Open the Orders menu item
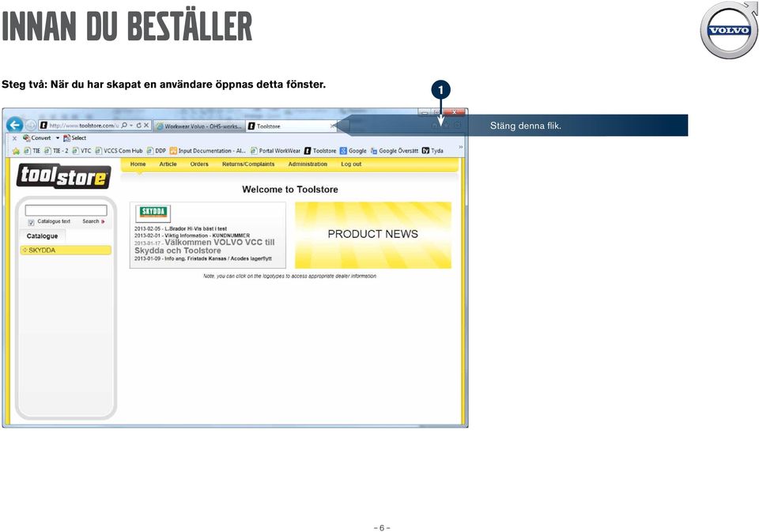759x532 pixels. point(199,164)
